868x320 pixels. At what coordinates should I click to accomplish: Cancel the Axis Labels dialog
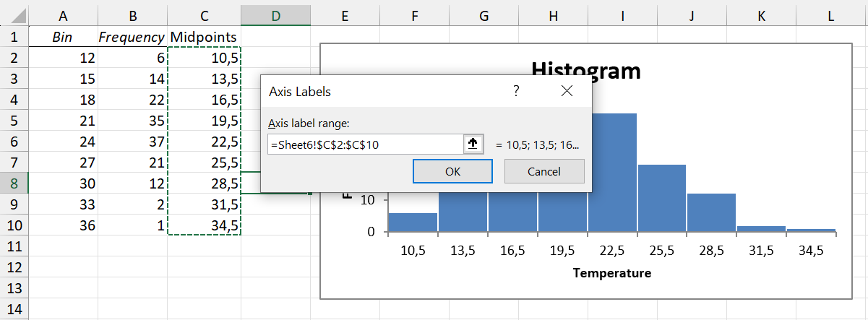[x=543, y=171]
